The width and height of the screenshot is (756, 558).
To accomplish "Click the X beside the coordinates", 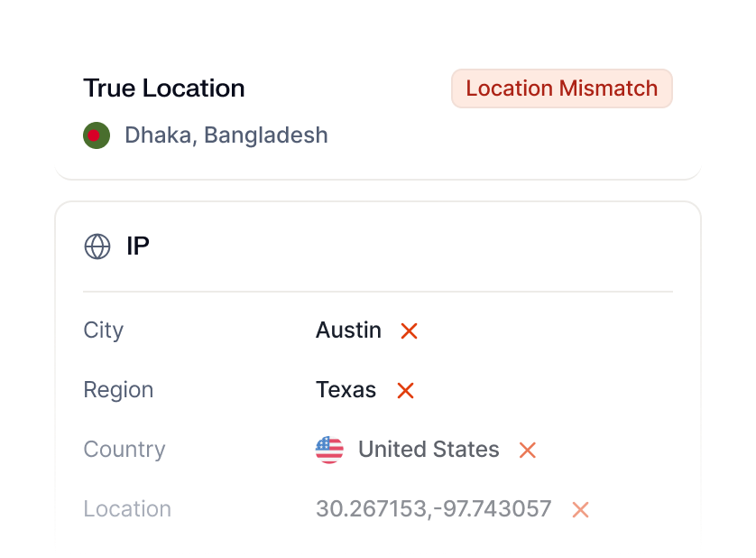I will [x=578, y=509].
